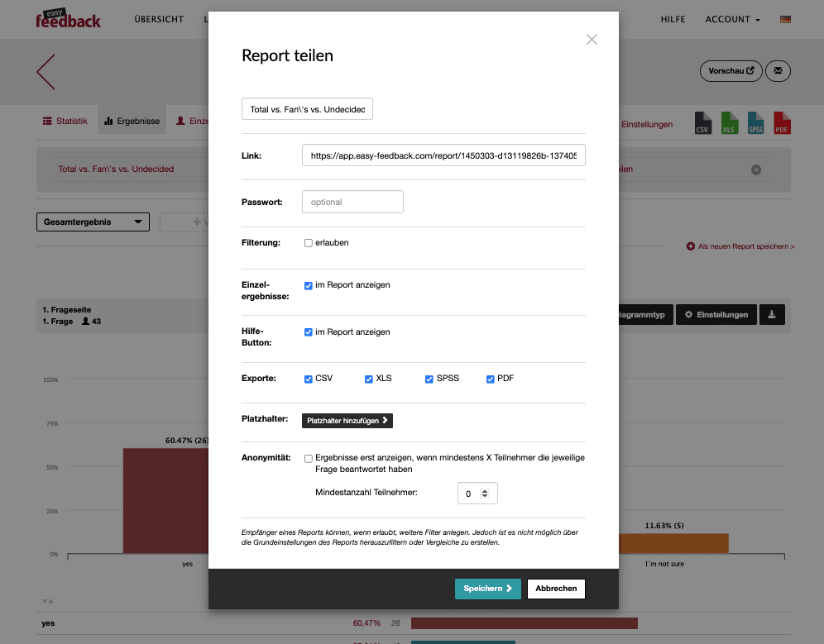The width and height of the screenshot is (824, 644).
Task: Open the HILFE menu item
Action: pyautogui.click(x=673, y=19)
